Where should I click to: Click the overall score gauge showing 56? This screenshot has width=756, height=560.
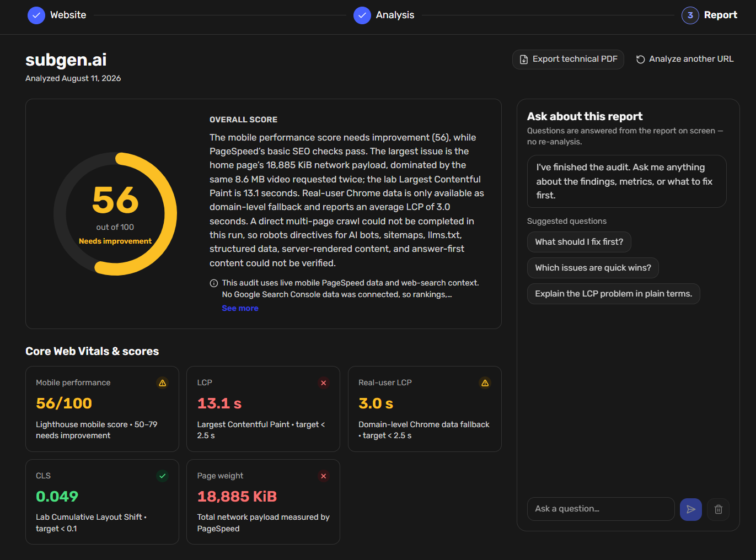(115, 214)
